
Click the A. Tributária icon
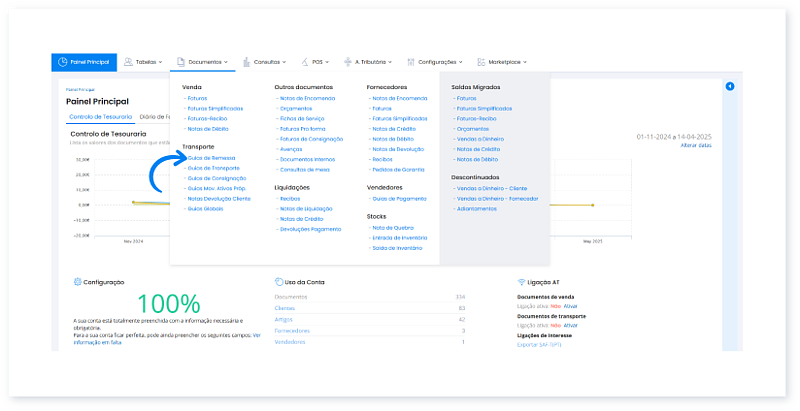coord(347,62)
